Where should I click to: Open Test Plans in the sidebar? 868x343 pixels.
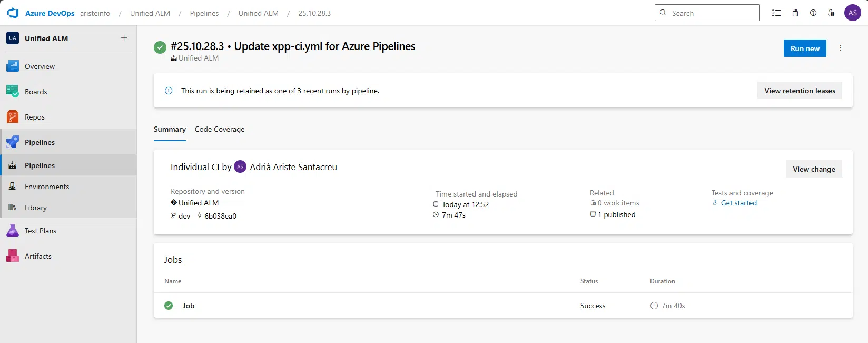tap(40, 231)
